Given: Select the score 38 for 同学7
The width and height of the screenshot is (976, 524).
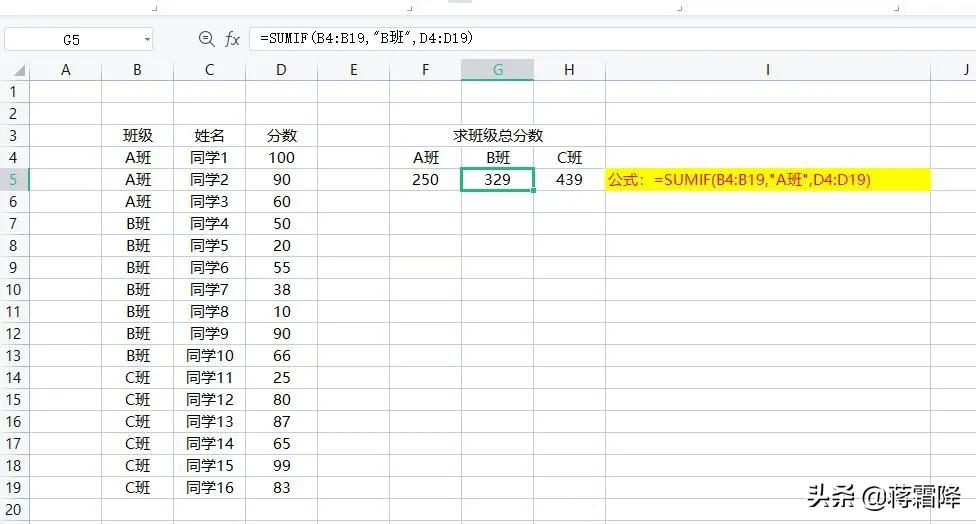Looking at the screenshot, I should point(281,290).
